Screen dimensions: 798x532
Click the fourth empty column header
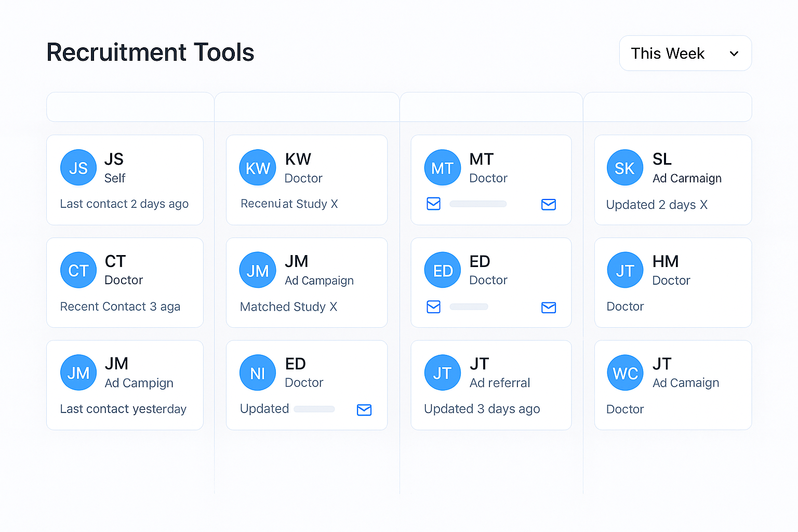pyautogui.click(x=668, y=107)
